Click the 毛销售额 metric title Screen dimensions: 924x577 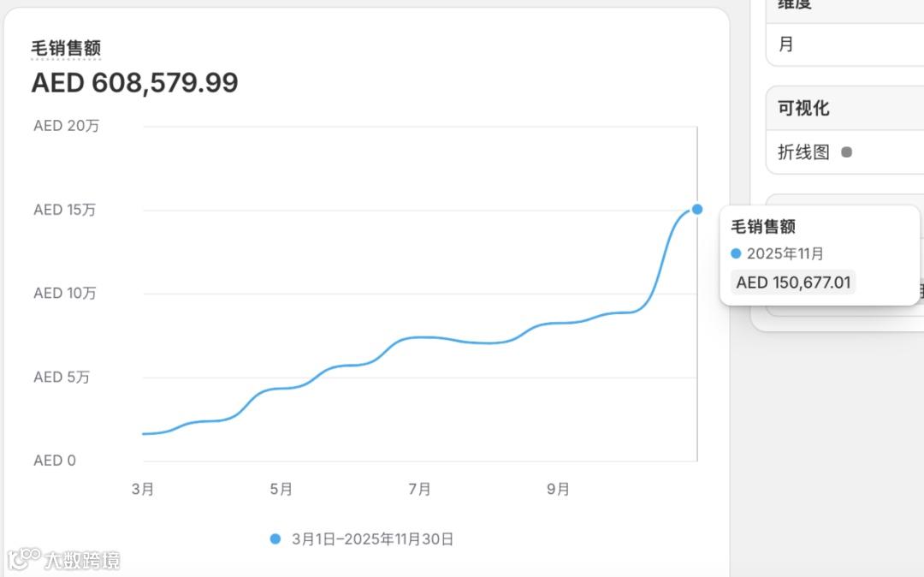tap(66, 48)
